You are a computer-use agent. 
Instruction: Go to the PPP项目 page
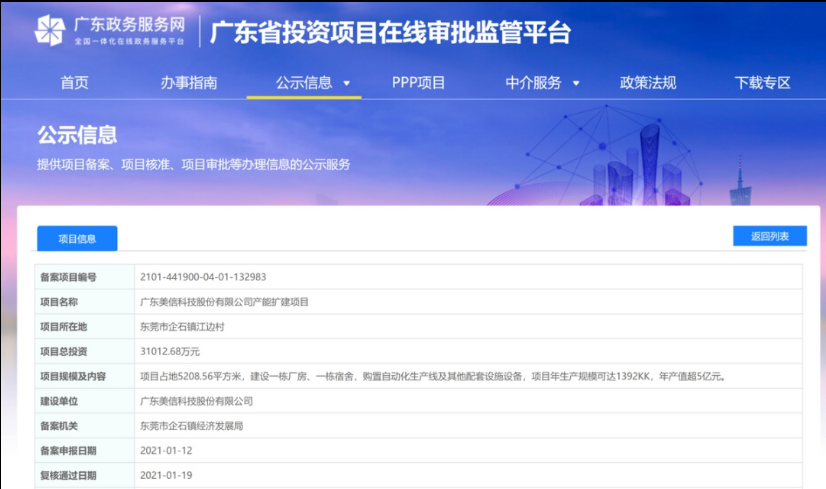click(x=418, y=83)
